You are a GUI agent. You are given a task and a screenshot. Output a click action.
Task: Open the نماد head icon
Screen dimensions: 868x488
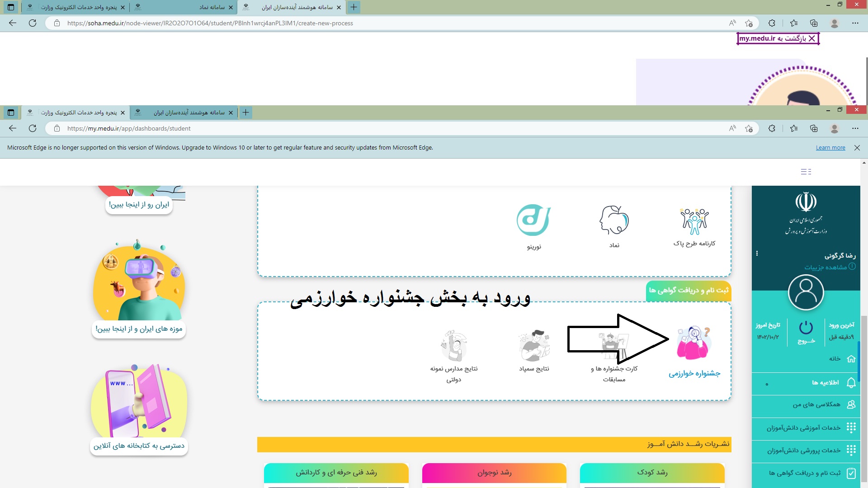[x=614, y=221]
